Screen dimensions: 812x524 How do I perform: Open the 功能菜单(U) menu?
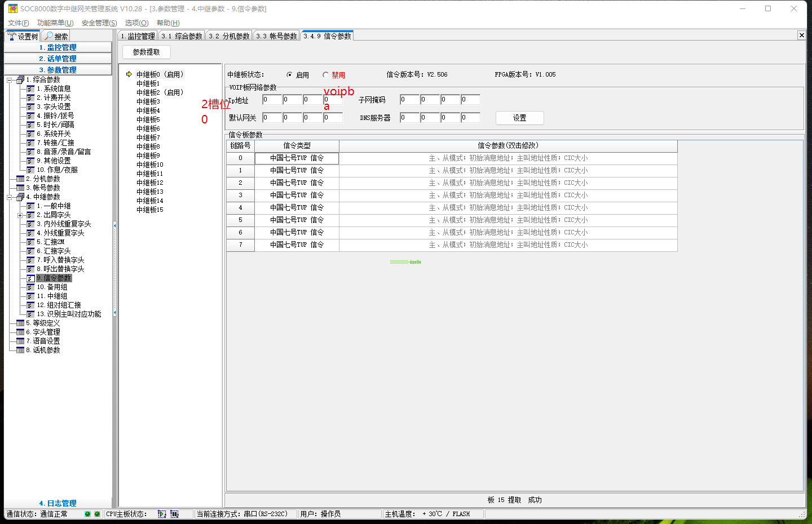pyautogui.click(x=55, y=23)
